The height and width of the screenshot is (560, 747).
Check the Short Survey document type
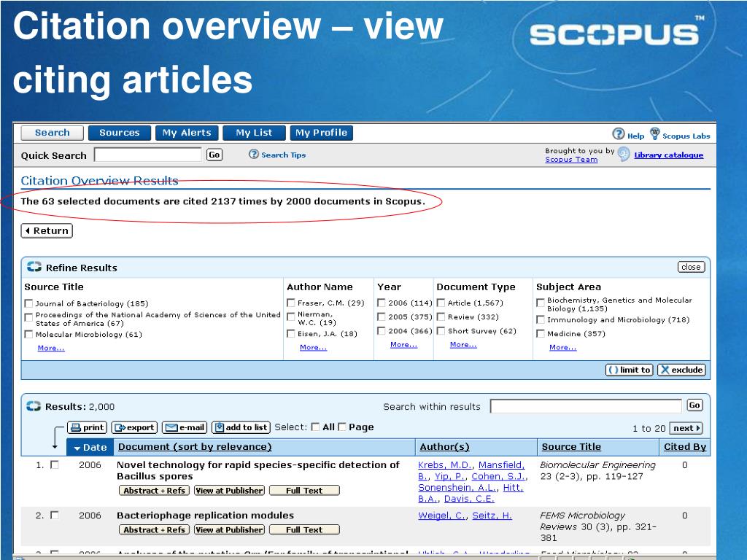[x=441, y=331]
